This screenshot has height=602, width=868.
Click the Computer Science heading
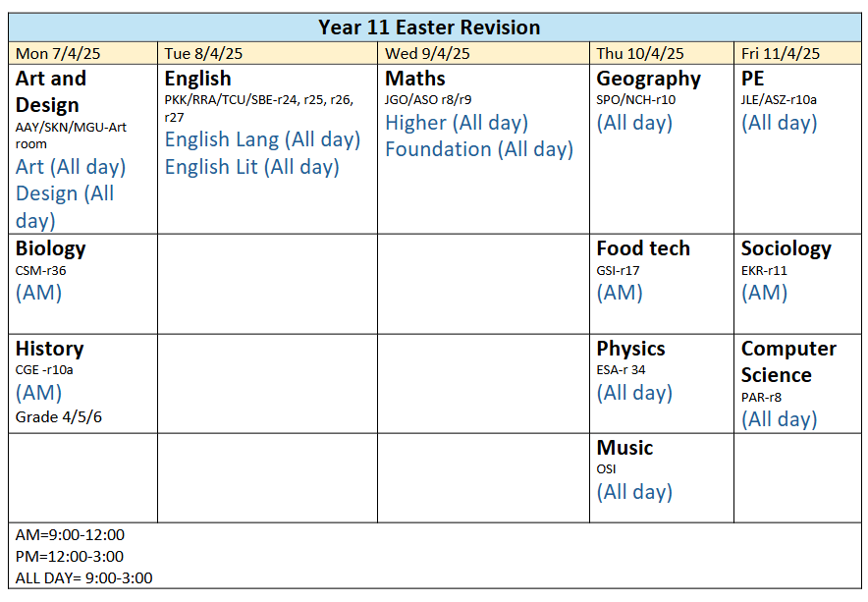coord(788,361)
